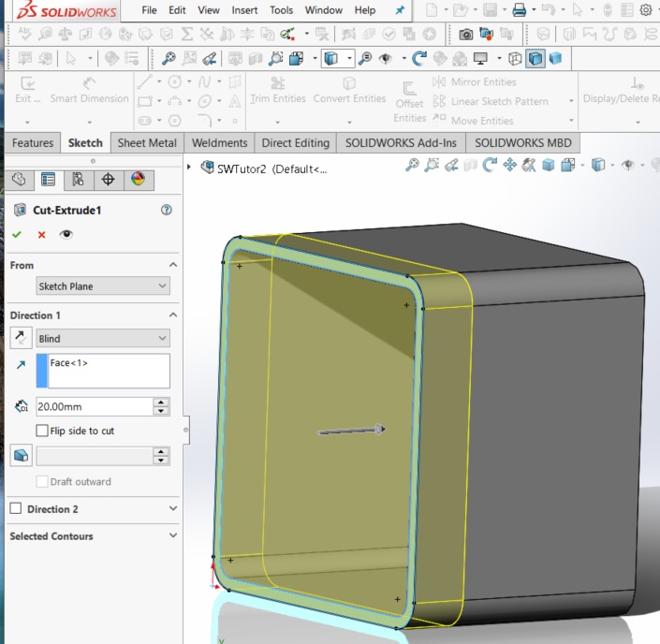The image size is (660, 644).
Task: Enable Flip side to cut checkbox
Action: [42, 431]
